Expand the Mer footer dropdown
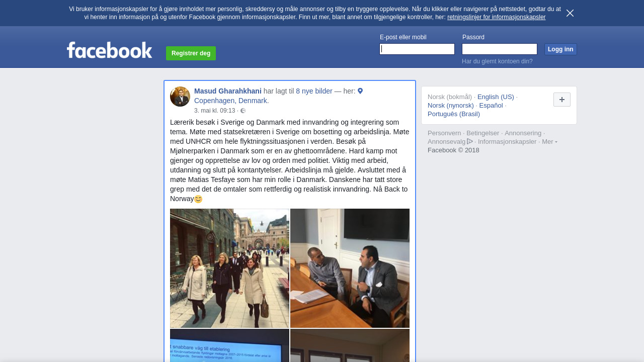The image size is (644, 362). coord(549,142)
